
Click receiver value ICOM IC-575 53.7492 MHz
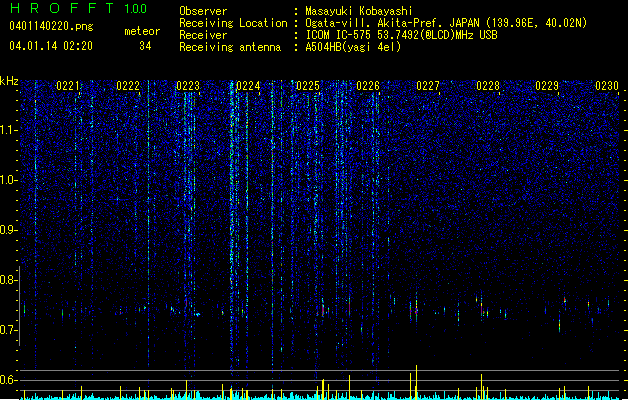(x=401, y=35)
